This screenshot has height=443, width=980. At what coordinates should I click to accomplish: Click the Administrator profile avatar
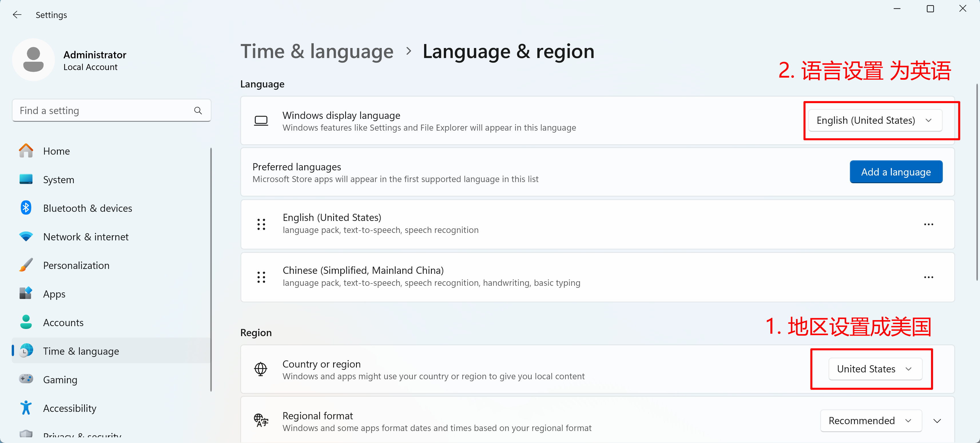tap(33, 60)
